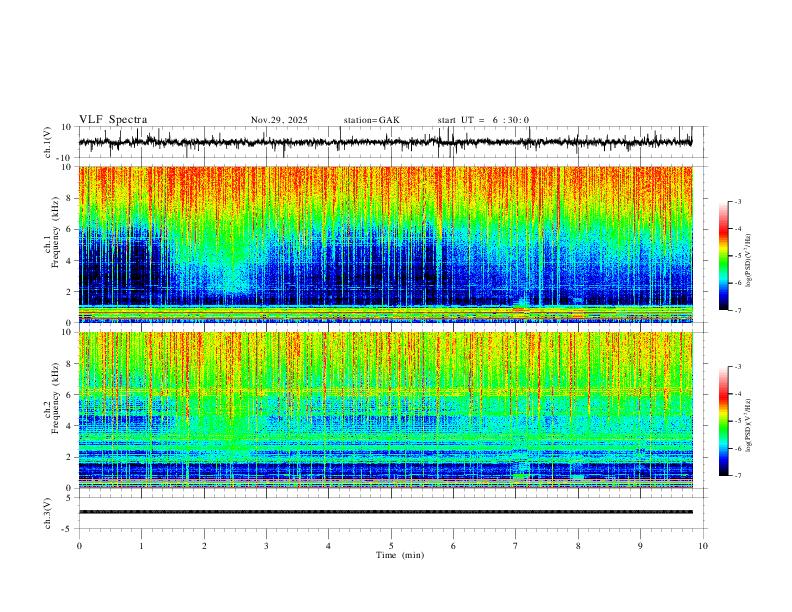792x612 pixels.
Task: Click the "1" tick on the time axis
Action: (x=141, y=546)
